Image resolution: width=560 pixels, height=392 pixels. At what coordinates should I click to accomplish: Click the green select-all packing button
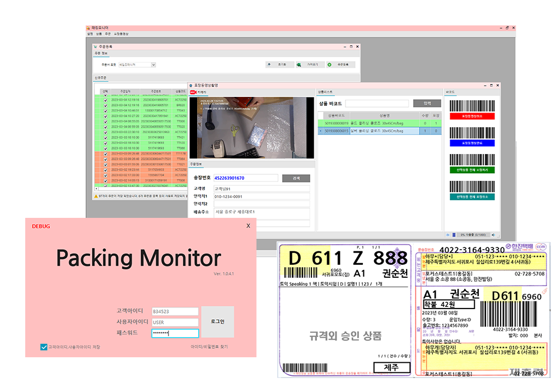click(472, 170)
